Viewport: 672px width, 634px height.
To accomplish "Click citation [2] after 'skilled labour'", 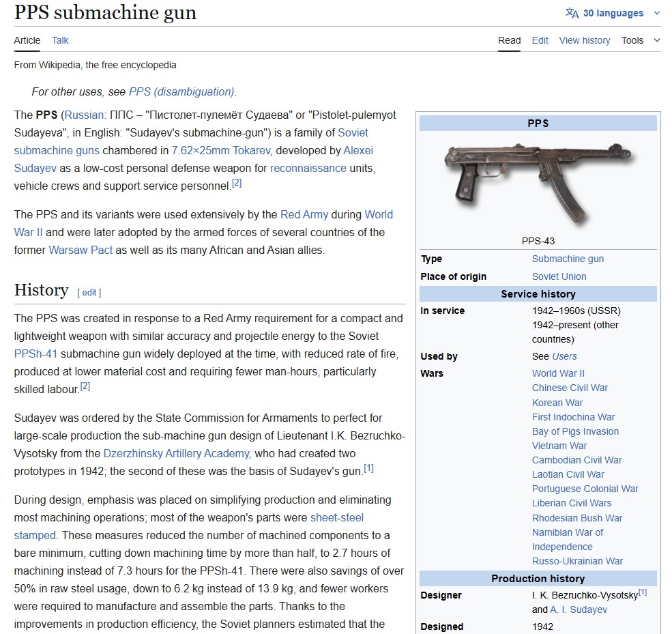I will pyautogui.click(x=85, y=386).
